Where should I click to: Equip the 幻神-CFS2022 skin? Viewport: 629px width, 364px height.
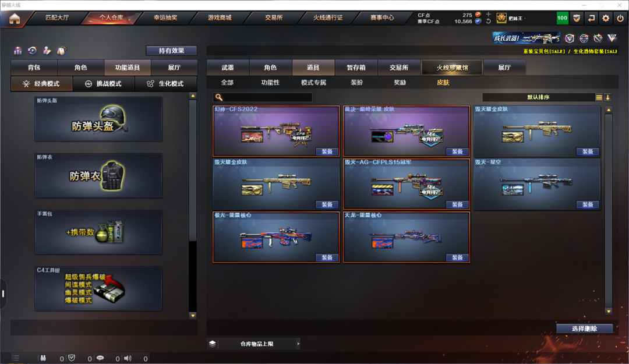pyautogui.click(x=327, y=151)
